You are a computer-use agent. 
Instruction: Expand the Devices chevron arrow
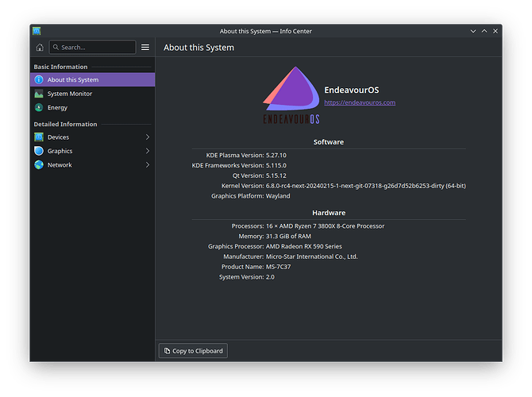[148, 137]
